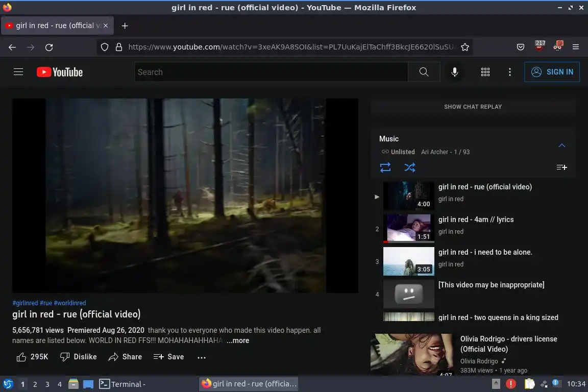The image size is (588, 392).
Task: Click the SIGN IN button
Action: [552, 71]
